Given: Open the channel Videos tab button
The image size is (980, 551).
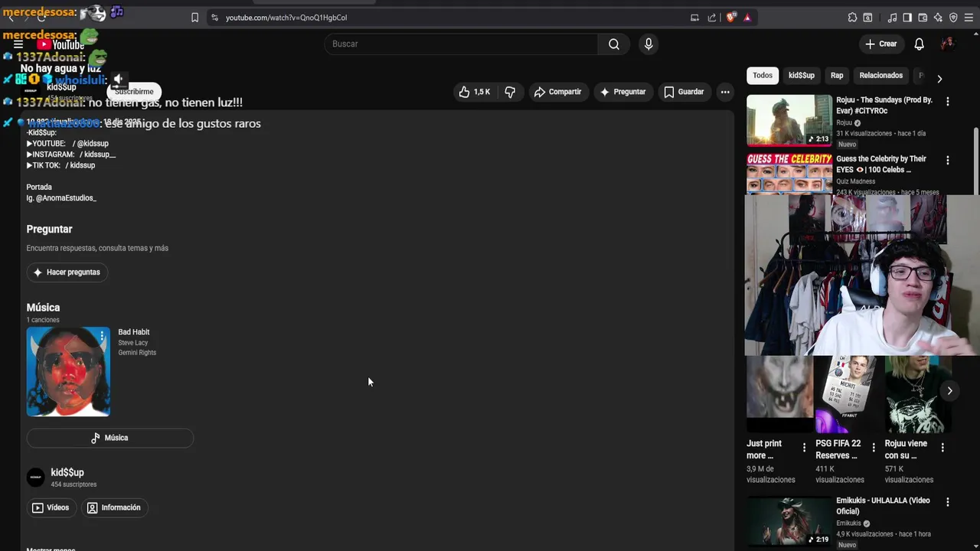Looking at the screenshot, I should (x=51, y=507).
